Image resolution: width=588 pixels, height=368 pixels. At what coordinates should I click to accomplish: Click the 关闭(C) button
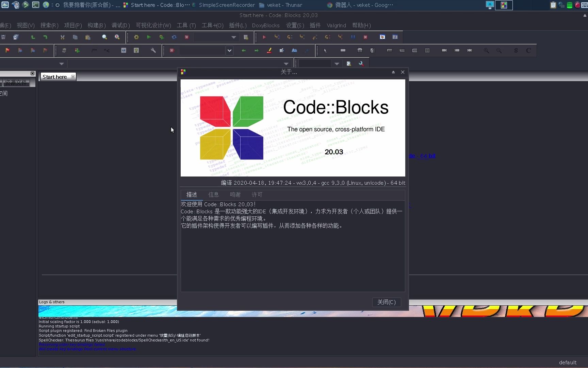point(386,302)
